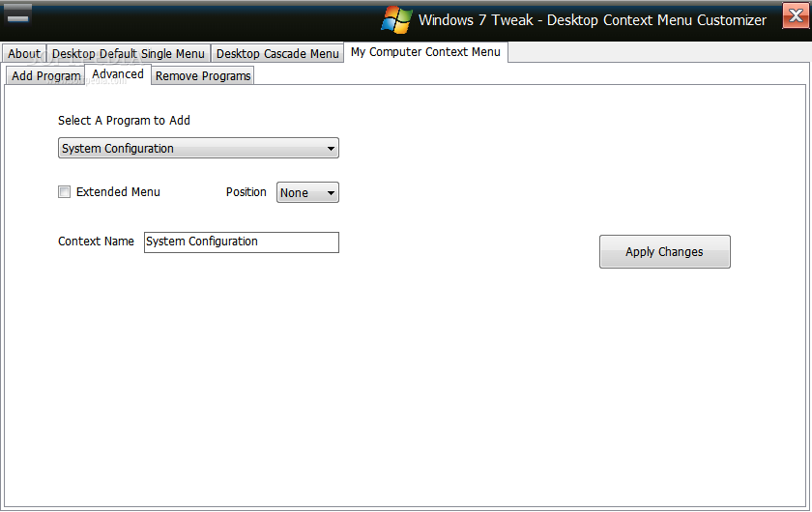Switch to Desktop Default Single Menu tab
812x512 pixels.
click(x=129, y=53)
